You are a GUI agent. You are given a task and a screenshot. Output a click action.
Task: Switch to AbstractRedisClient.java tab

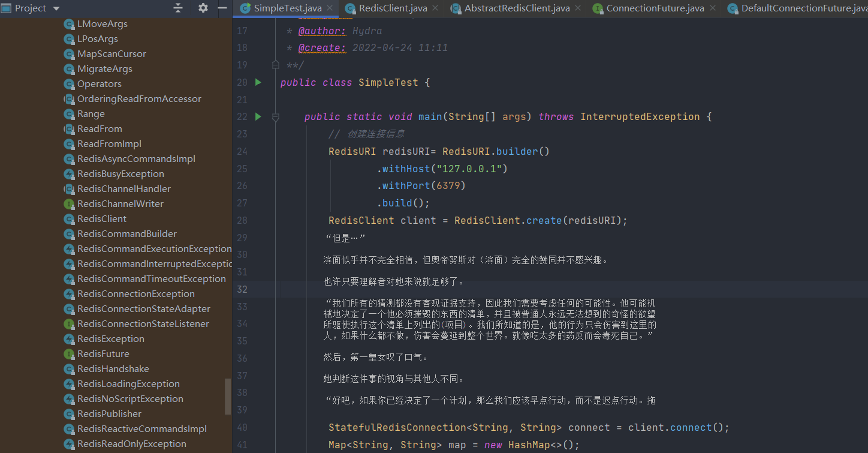point(517,8)
